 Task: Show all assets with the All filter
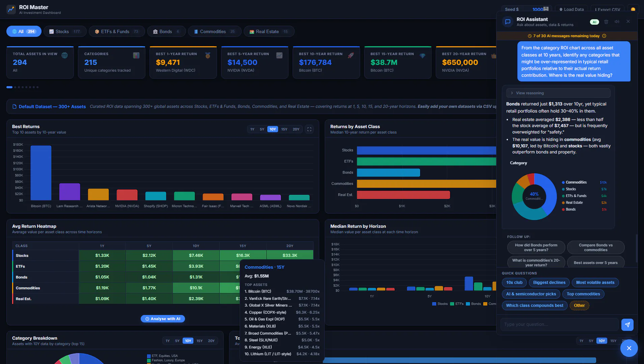[x=24, y=31]
